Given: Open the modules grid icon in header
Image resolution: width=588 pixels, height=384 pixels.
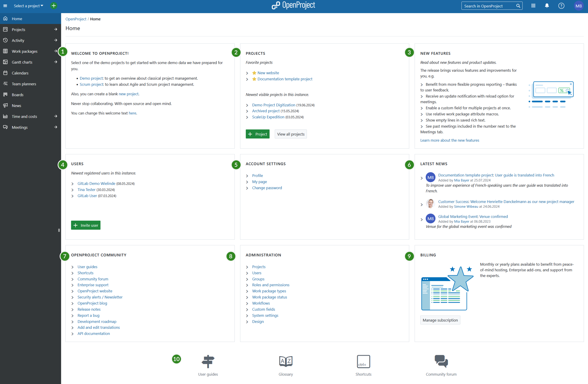Looking at the screenshot, I should [x=533, y=6].
